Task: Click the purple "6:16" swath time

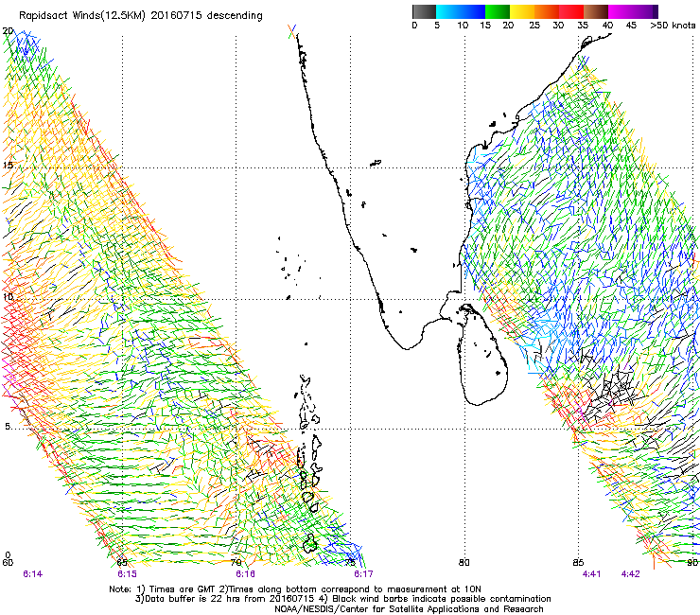Action: click(x=246, y=574)
